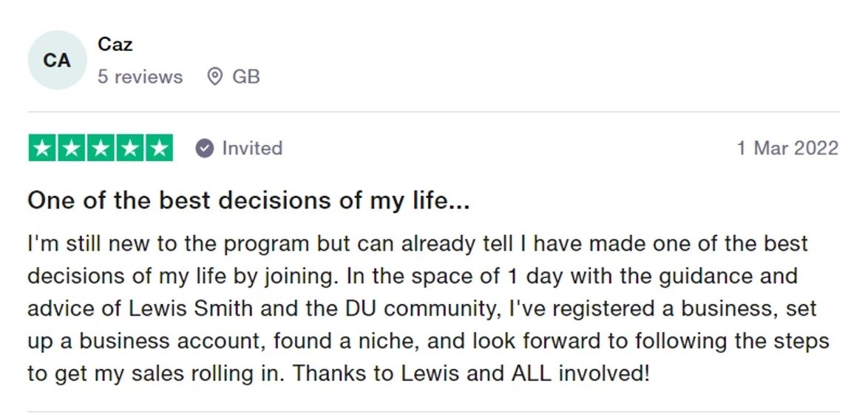Image resolution: width=868 pixels, height=417 pixels.
Task: Click the 1 Mar 2022 review date
Action: click(787, 149)
